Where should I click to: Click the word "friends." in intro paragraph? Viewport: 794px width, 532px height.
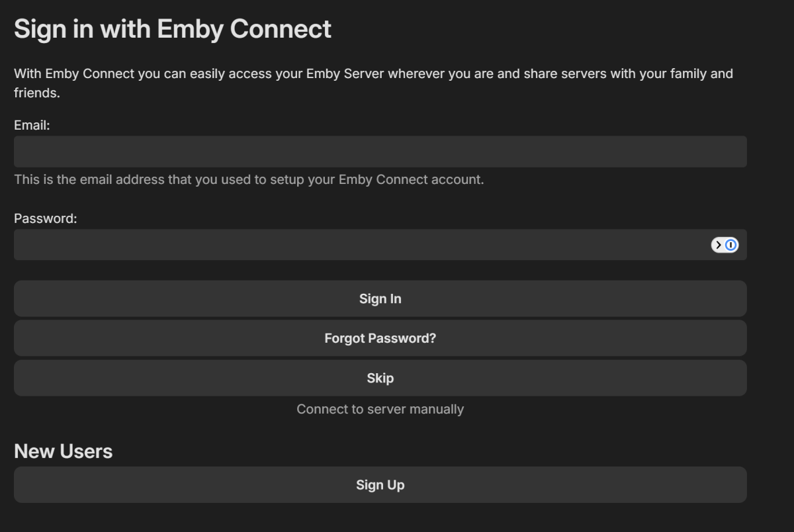point(36,93)
